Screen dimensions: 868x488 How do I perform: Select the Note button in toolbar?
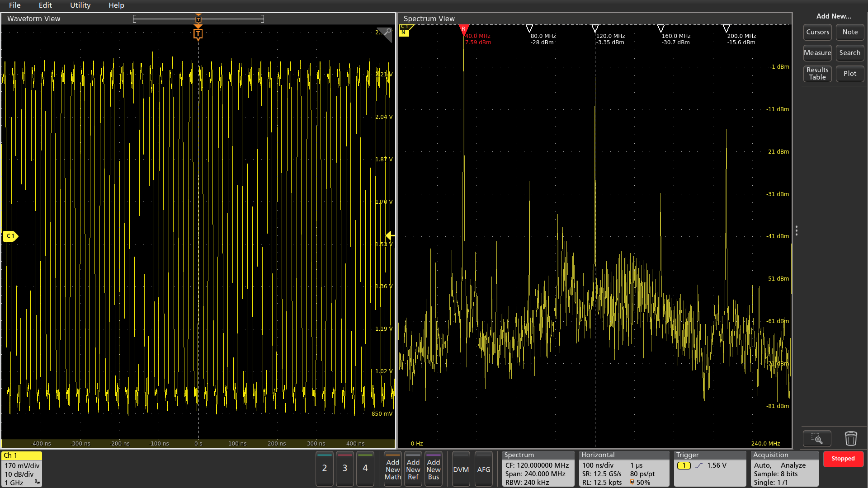[849, 32]
